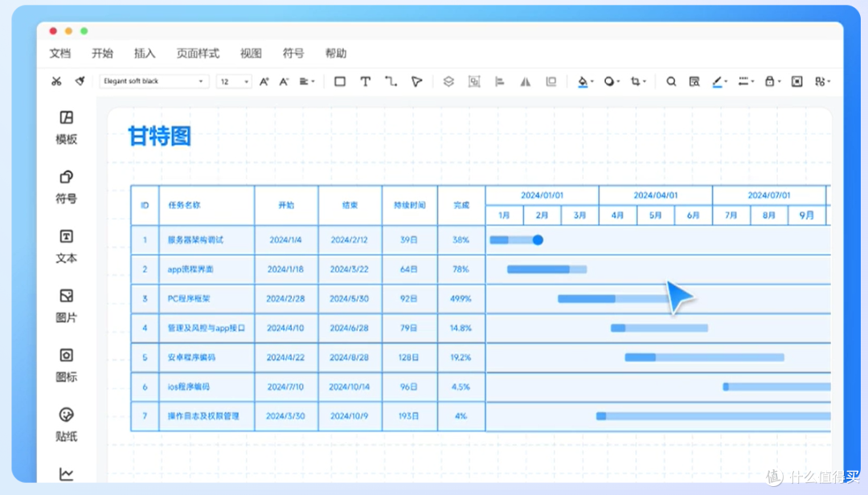Open the 符号 symbols sidebar panel
Image resolution: width=868 pixels, height=495 pixels.
[67, 187]
